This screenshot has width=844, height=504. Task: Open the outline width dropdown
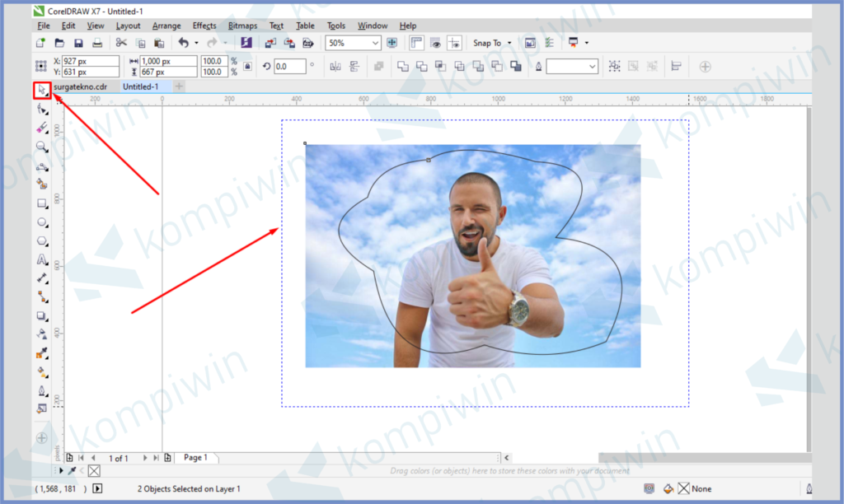(x=572, y=67)
